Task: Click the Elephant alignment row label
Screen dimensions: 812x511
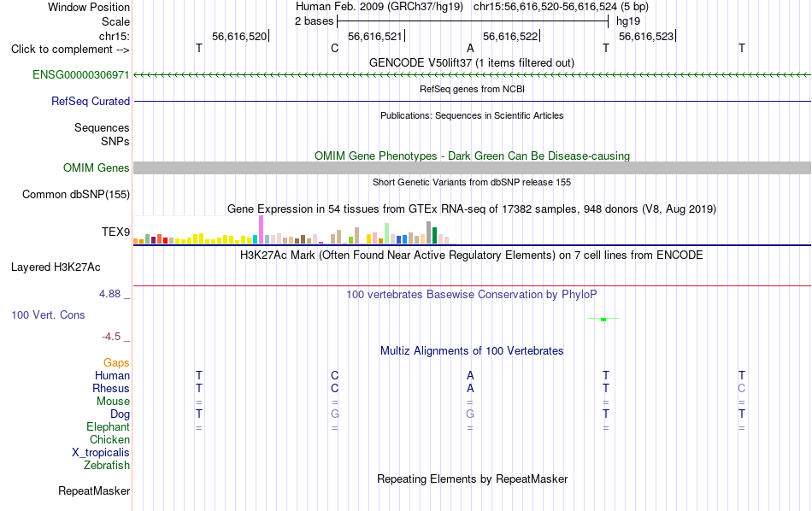Action: point(108,426)
